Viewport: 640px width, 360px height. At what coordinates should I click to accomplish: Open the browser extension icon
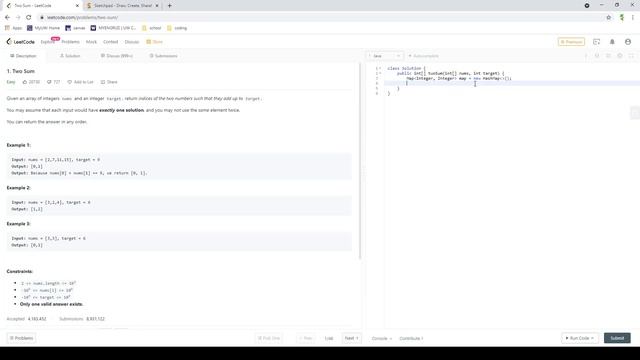tap(622, 18)
